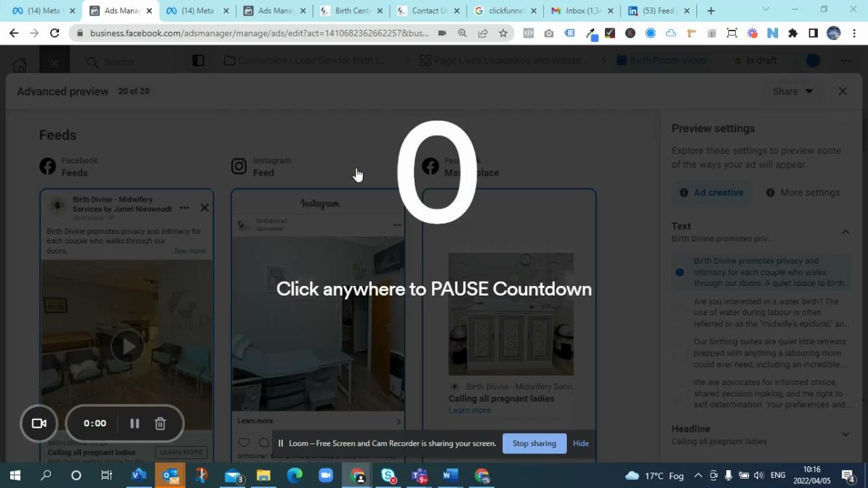Bookmark this page with the star icon
This screenshot has height=488, width=868.
coord(503,33)
